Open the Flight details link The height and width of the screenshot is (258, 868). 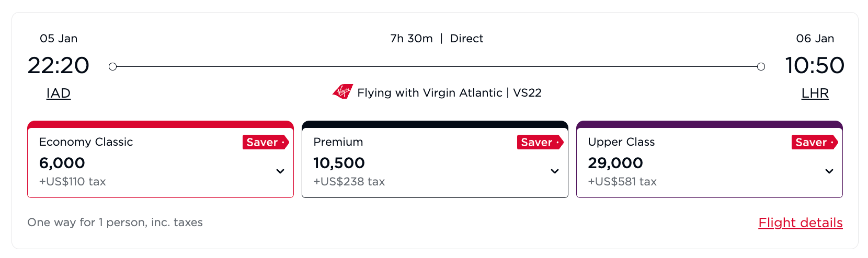click(800, 223)
